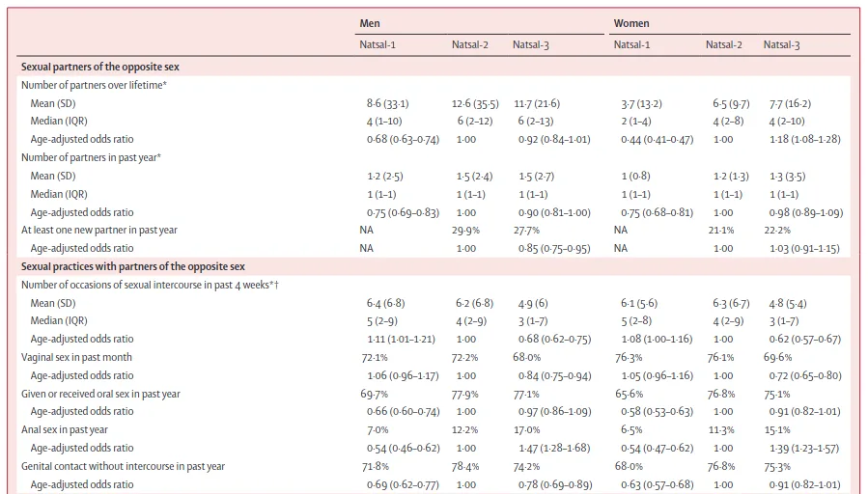Select the cell "11·7 (21·6)"
The image size is (868, 494).
point(537,103)
